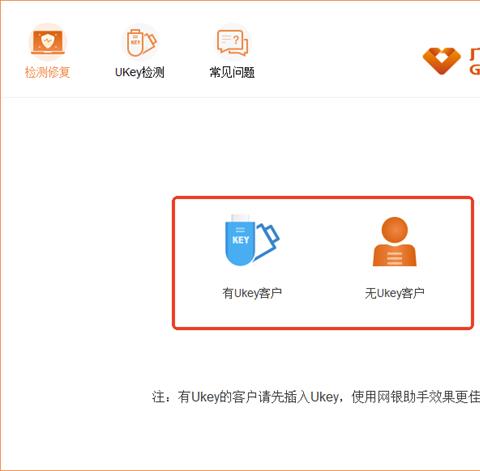
Task: Switch to the UKey检测 tab label
Action: coord(140,72)
